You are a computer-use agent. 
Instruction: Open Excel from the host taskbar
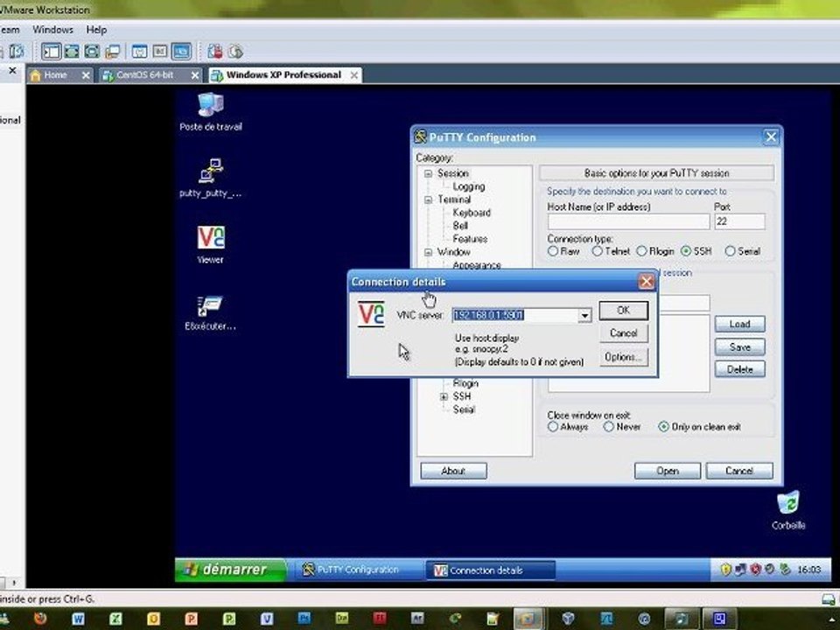point(115,619)
